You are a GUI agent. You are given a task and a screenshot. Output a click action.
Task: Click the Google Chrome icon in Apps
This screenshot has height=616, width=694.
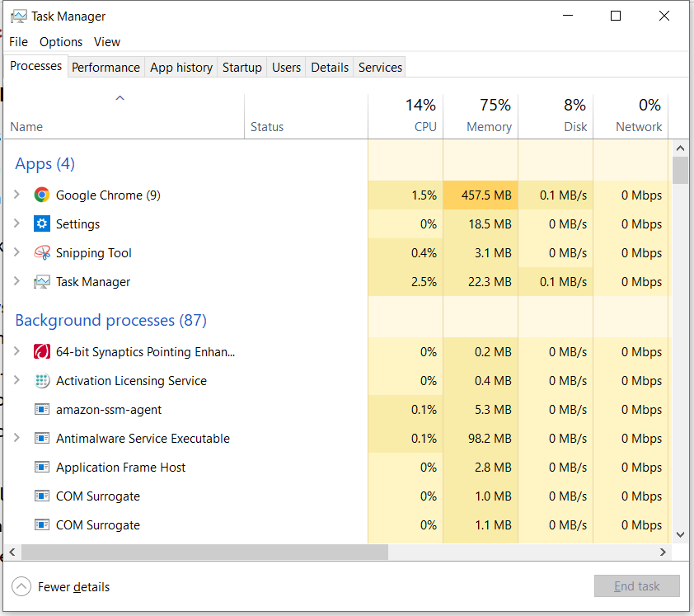point(42,195)
